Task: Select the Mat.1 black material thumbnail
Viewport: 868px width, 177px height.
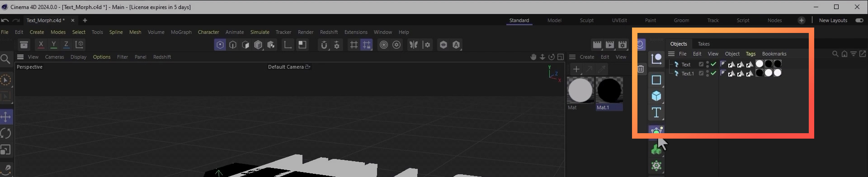Action: tap(609, 90)
